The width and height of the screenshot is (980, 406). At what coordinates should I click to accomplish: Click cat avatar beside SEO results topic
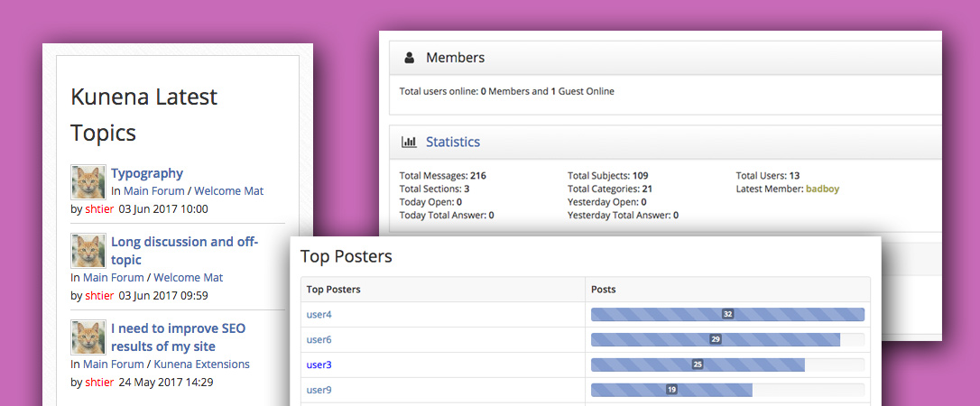coord(88,338)
